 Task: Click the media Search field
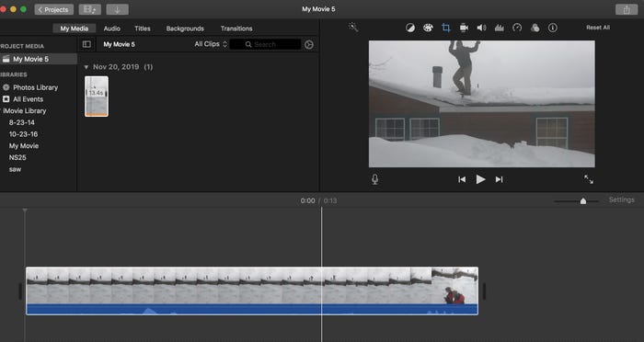tap(265, 44)
